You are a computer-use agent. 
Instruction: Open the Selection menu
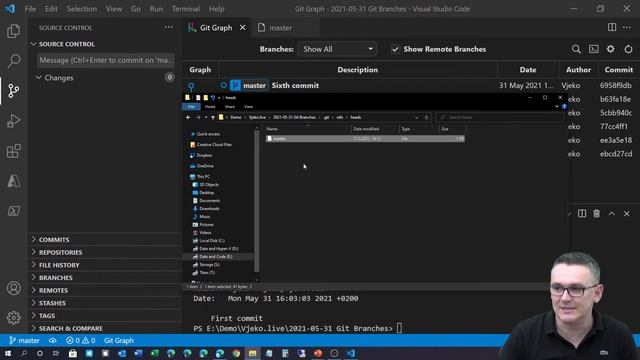click(x=82, y=9)
